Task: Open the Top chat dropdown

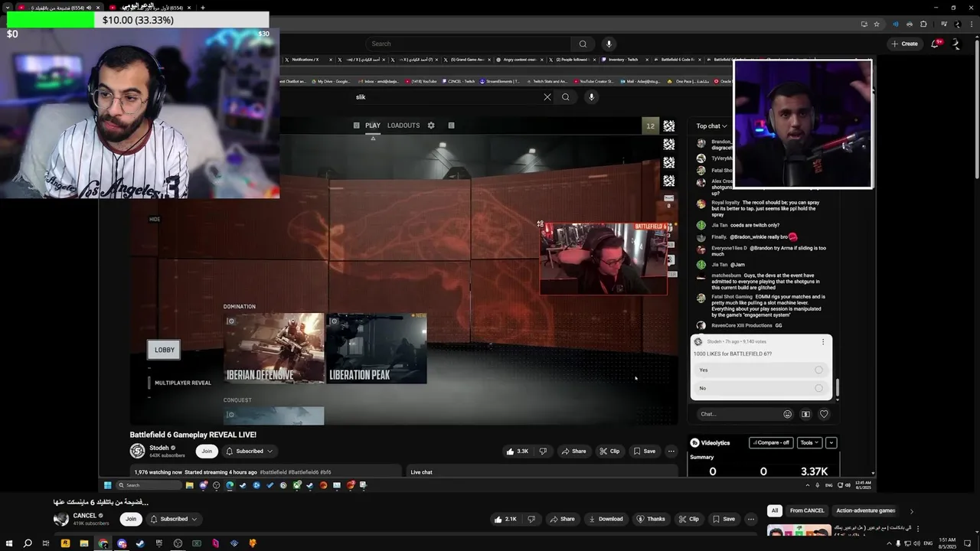Action: pos(711,126)
